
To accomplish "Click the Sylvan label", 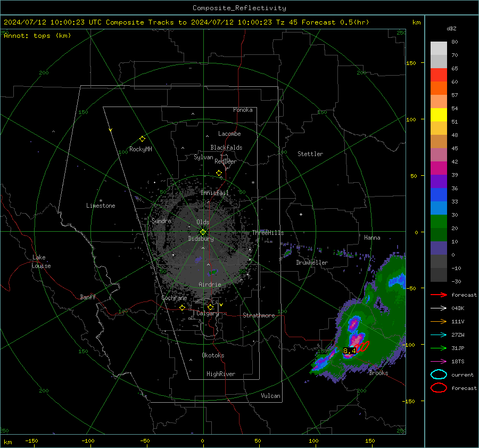I will click(x=203, y=157).
